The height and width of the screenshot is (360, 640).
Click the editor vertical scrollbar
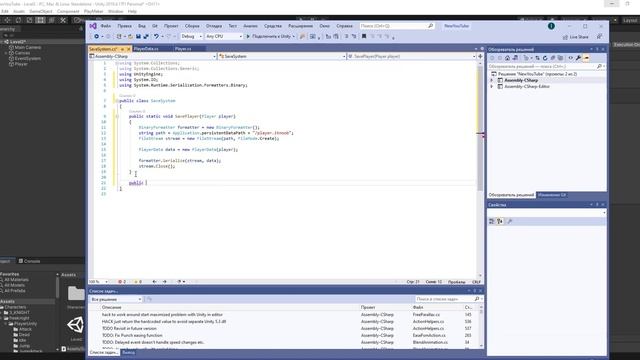tap(480, 169)
